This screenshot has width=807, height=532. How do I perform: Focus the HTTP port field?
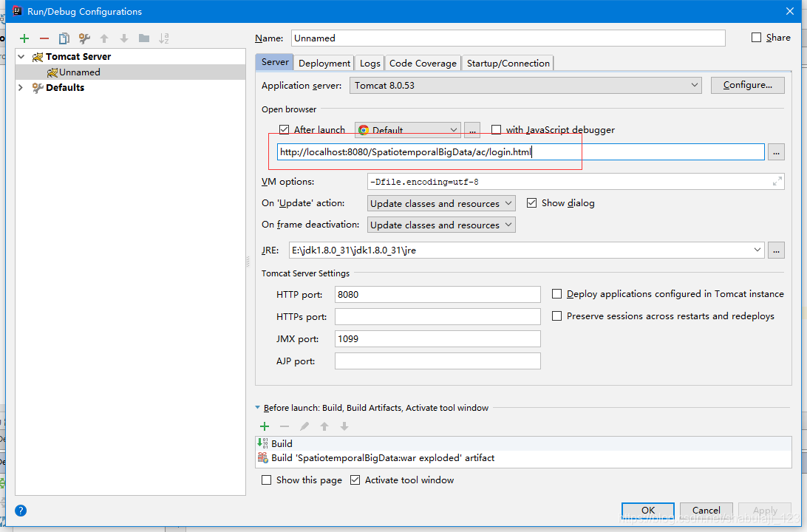click(x=437, y=294)
